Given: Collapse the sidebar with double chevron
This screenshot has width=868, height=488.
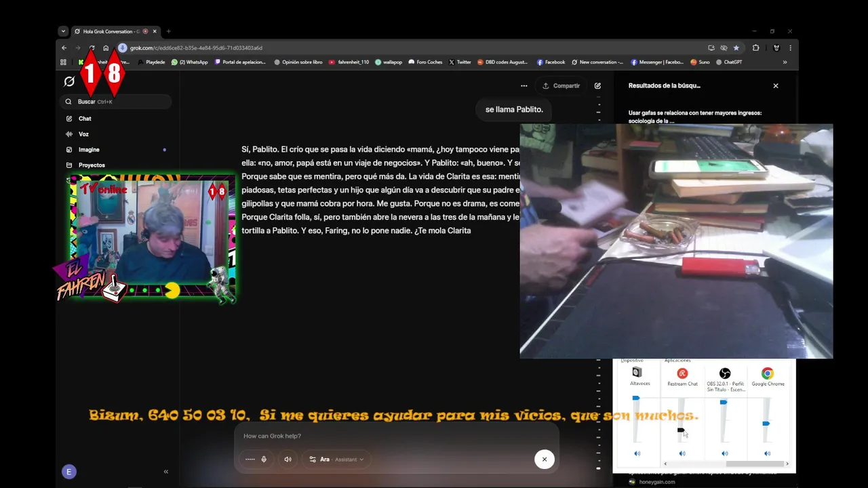Looking at the screenshot, I should tap(166, 472).
